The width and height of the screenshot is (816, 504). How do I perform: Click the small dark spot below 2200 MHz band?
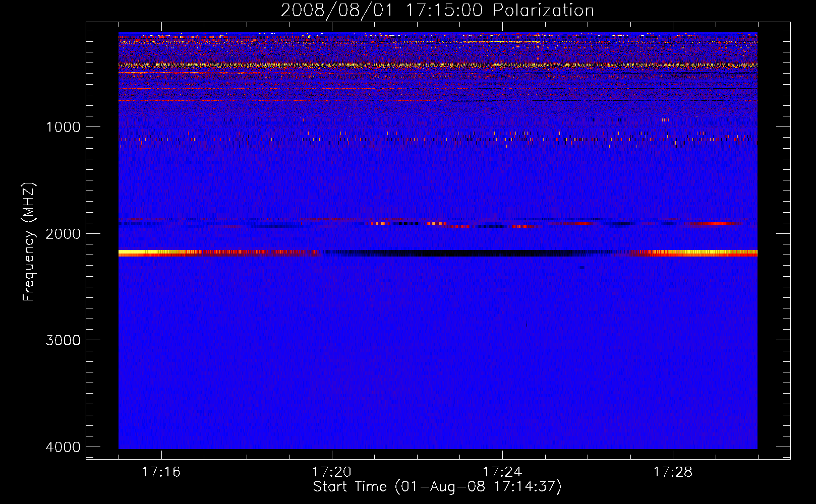pyautogui.click(x=582, y=268)
